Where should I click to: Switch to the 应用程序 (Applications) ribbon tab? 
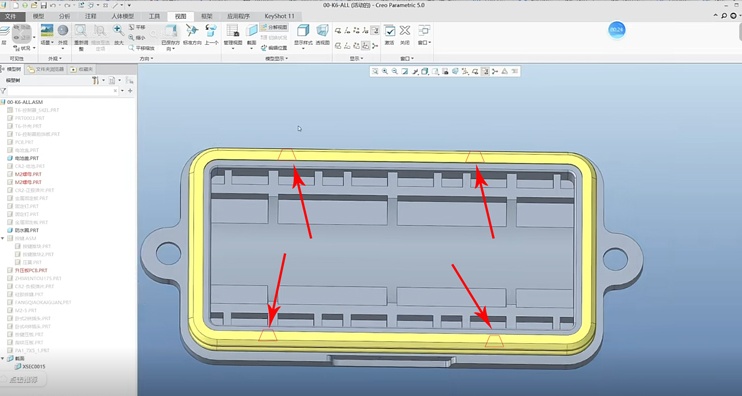[x=238, y=16]
